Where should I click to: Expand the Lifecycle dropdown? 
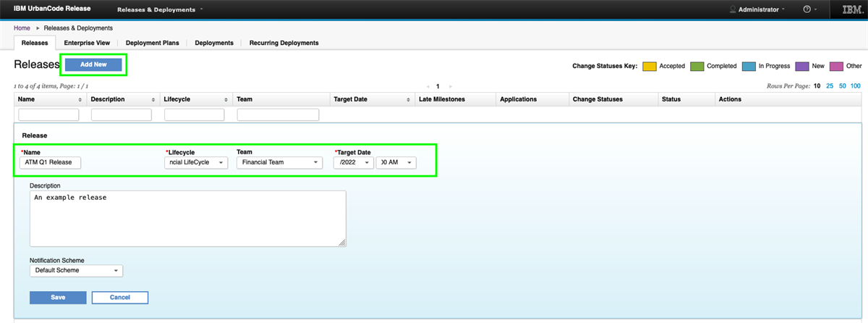point(196,163)
